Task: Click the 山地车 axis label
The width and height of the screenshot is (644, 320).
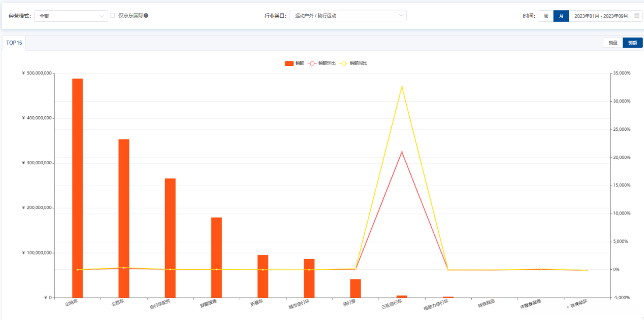Action: coord(71,303)
